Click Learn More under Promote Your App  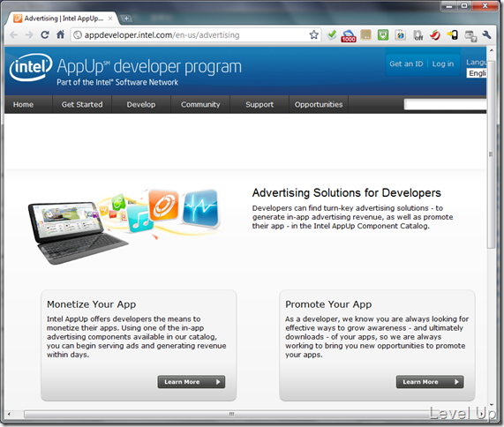click(430, 382)
